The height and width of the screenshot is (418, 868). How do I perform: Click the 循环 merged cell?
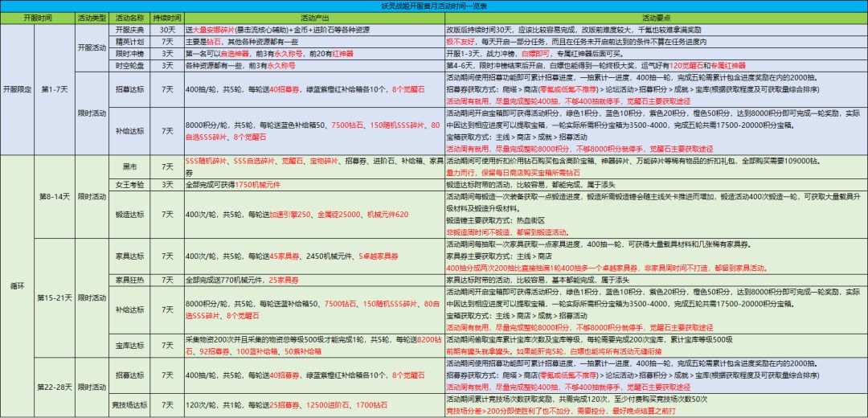18,287
